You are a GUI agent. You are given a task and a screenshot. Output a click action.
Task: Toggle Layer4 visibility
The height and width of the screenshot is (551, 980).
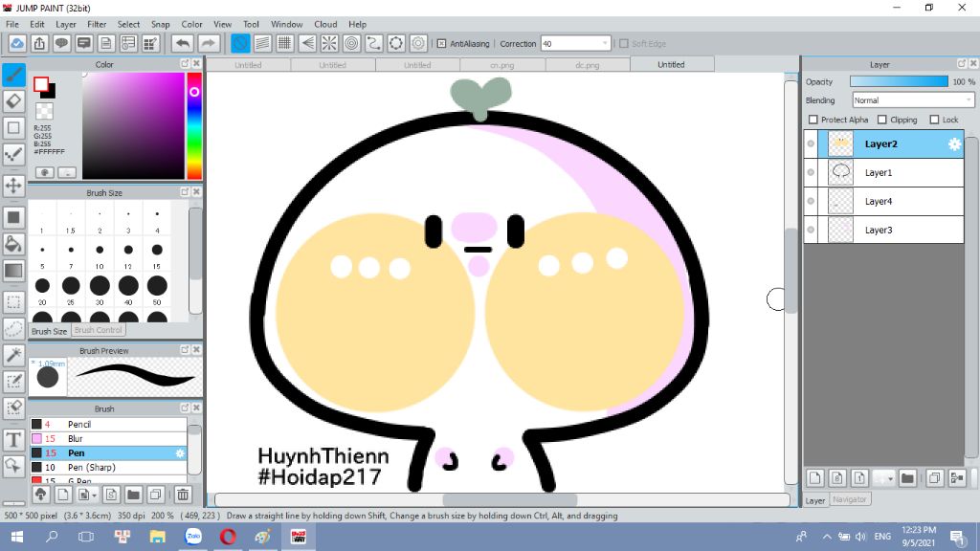pos(811,201)
